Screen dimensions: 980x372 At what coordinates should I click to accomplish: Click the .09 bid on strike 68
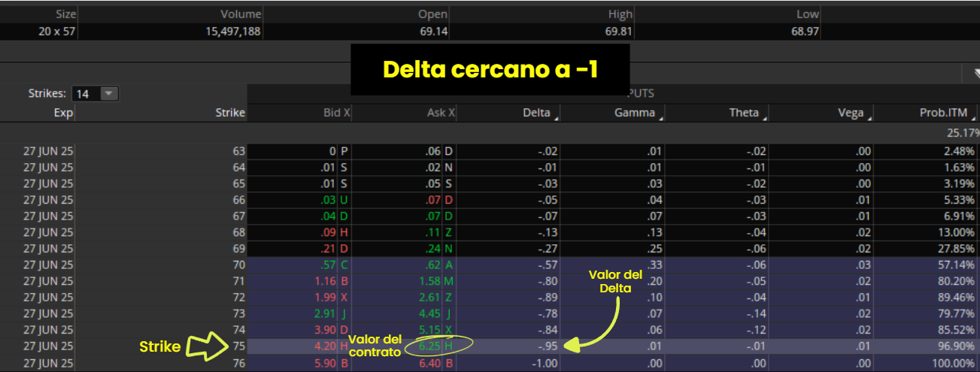(327, 232)
